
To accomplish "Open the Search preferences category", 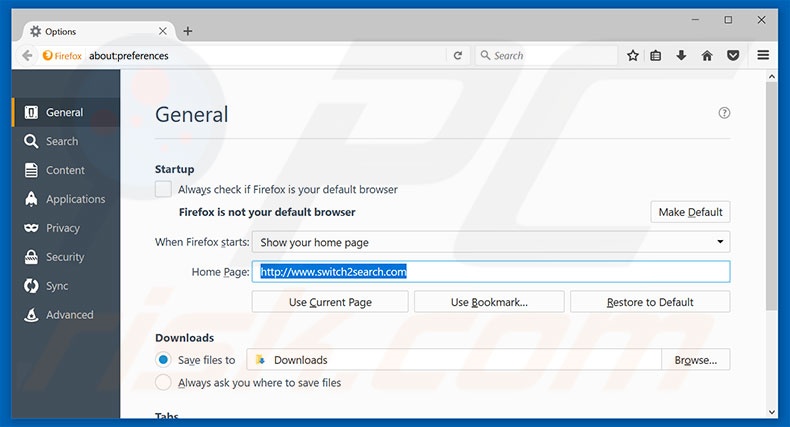I will (x=65, y=141).
